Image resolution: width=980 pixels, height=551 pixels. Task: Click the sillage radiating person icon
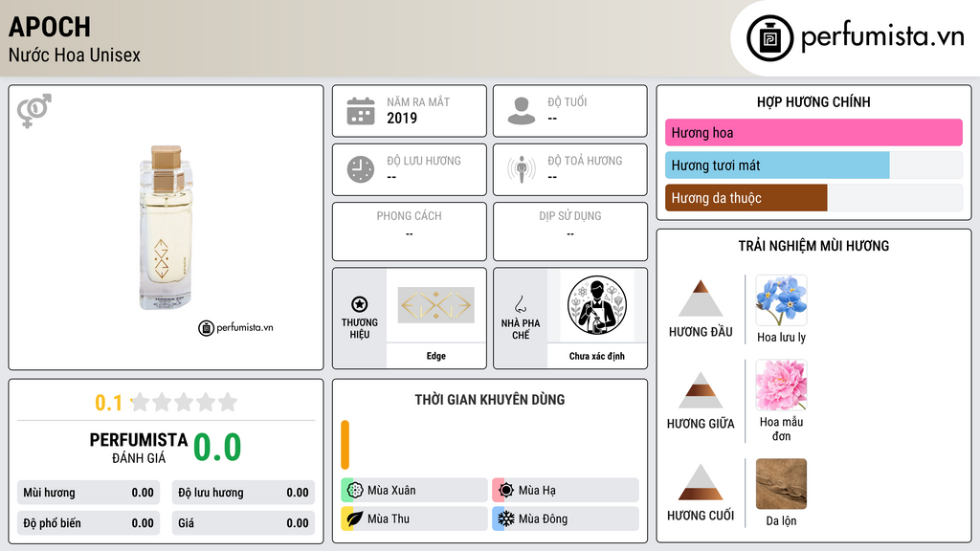point(522,169)
